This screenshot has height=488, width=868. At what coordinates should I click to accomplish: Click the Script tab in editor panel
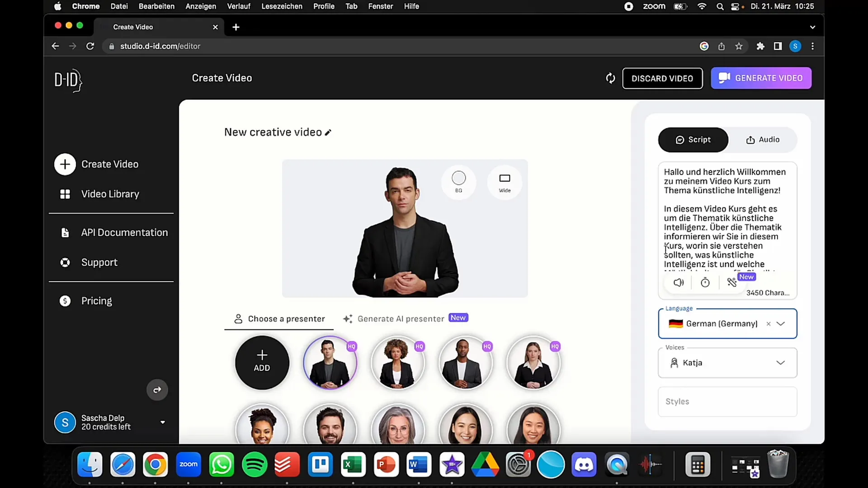(693, 140)
